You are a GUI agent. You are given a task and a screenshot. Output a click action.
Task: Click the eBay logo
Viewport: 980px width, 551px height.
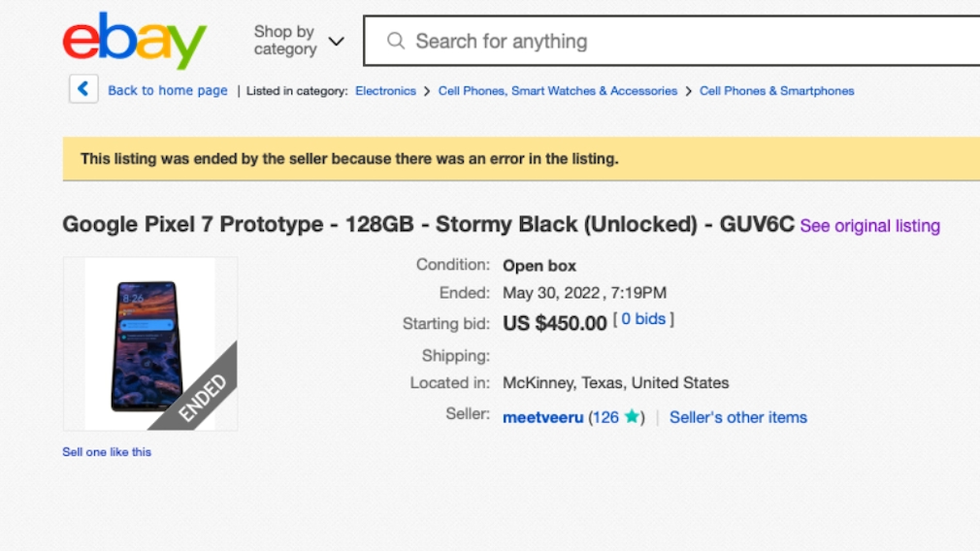(134, 41)
